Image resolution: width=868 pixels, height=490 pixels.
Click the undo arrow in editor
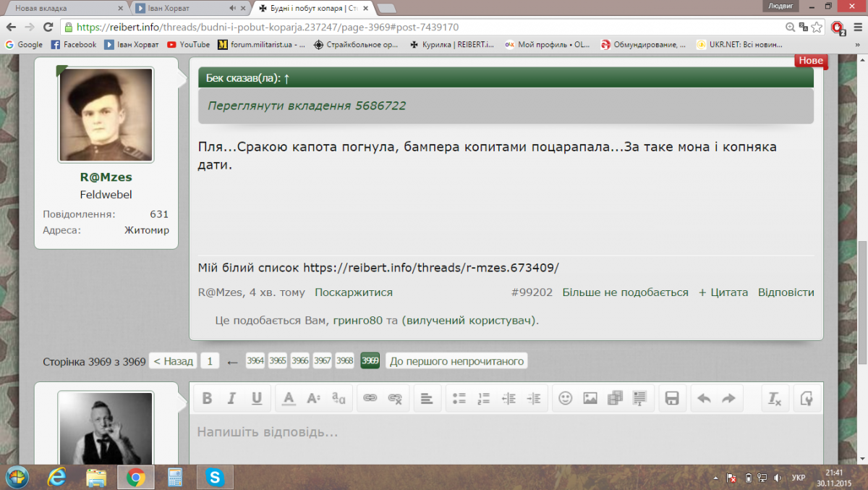704,398
